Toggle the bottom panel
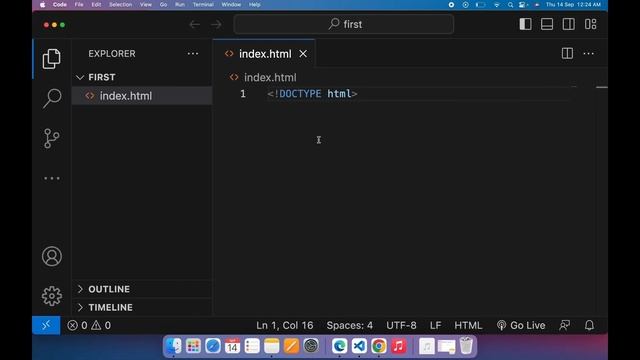 (547, 24)
